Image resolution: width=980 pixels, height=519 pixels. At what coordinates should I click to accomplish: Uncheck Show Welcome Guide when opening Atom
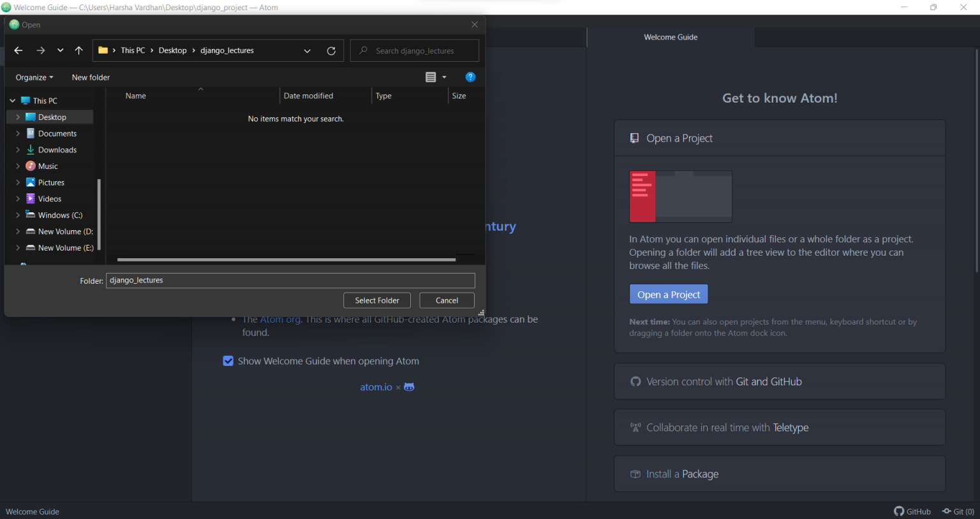point(228,361)
